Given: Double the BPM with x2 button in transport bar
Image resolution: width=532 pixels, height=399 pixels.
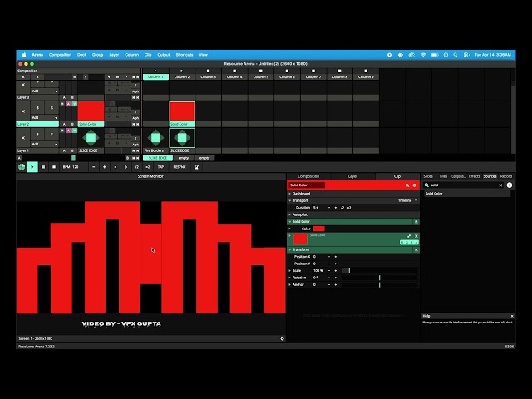Looking at the screenshot, I should point(148,167).
